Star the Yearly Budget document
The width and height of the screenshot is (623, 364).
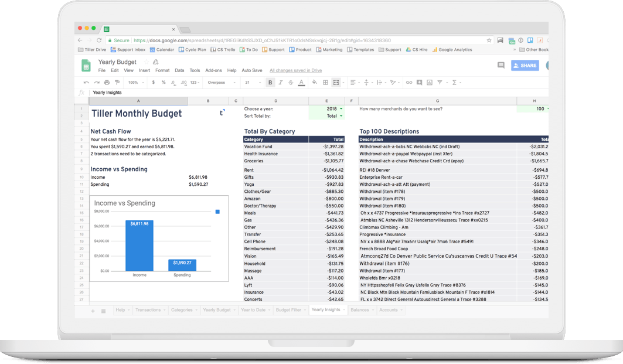(146, 62)
